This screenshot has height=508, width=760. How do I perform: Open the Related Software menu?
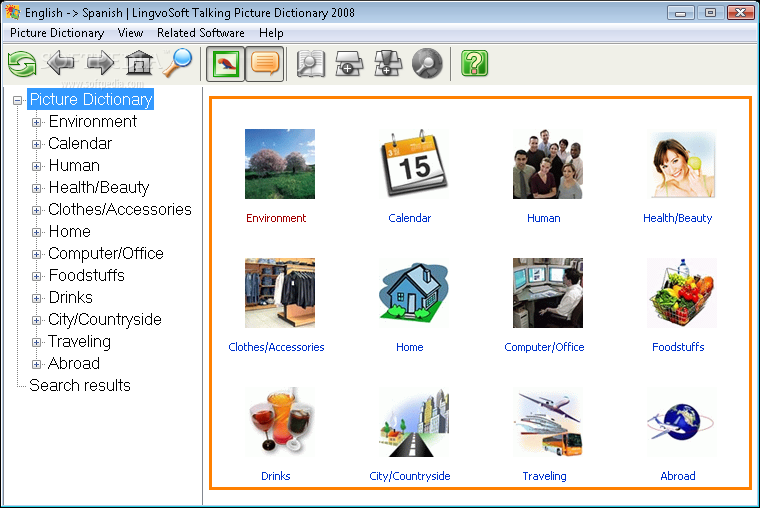pyautogui.click(x=201, y=33)
